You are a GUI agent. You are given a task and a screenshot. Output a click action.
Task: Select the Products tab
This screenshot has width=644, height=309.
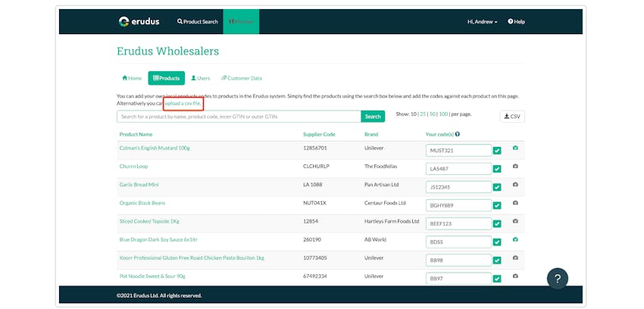pyautogui.click(x=167, y=78)
